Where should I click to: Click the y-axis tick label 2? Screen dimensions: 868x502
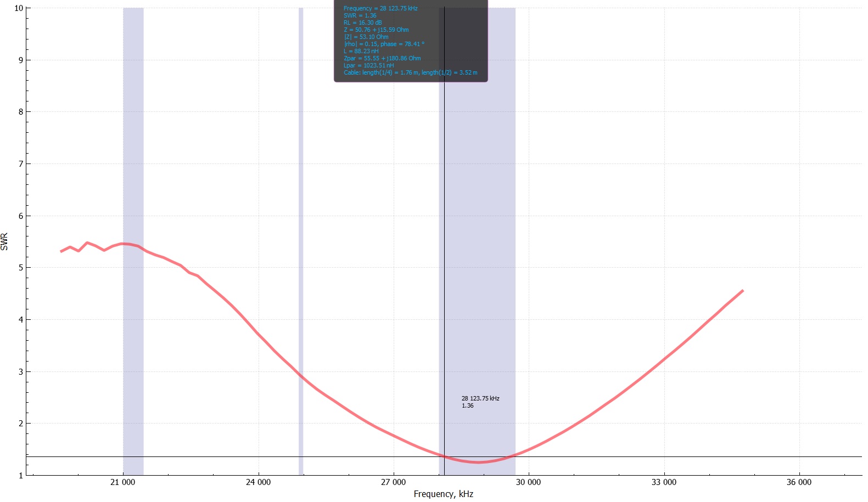click(x=21, y=423)
